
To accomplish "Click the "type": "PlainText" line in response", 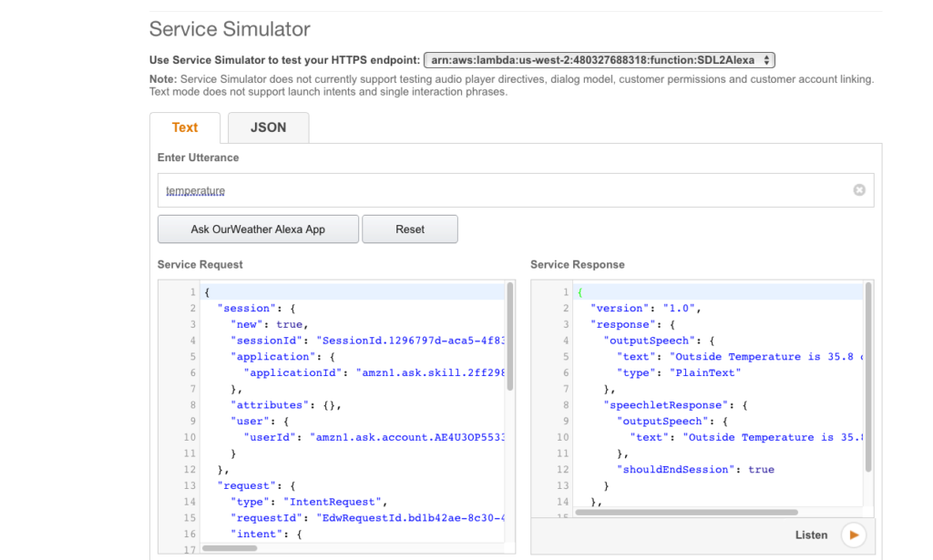I will pyautogui.click(x=678, y=372).
